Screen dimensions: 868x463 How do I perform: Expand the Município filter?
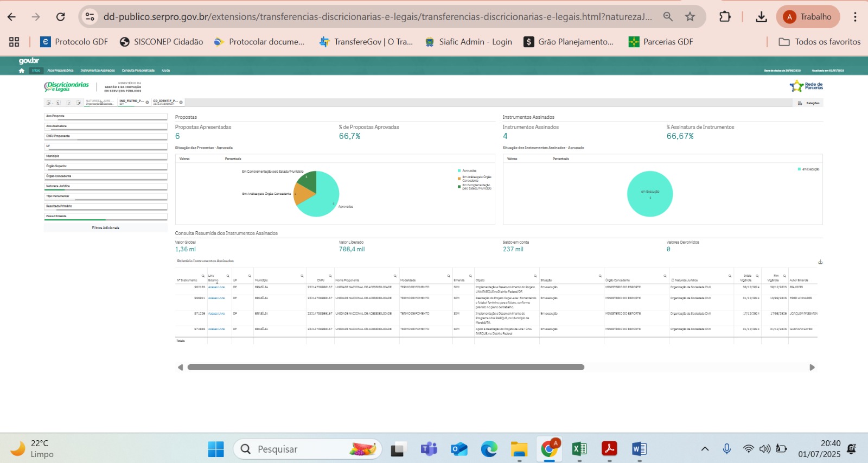[106, 156]
